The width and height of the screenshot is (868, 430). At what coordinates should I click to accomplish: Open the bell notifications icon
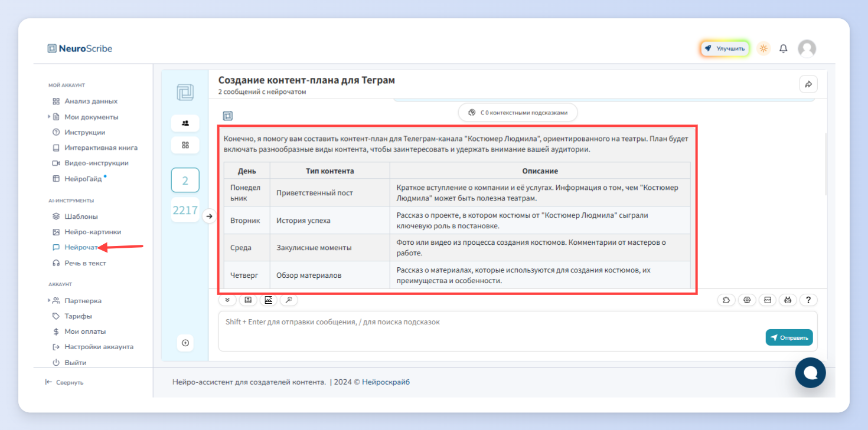(x=784, y=48)
